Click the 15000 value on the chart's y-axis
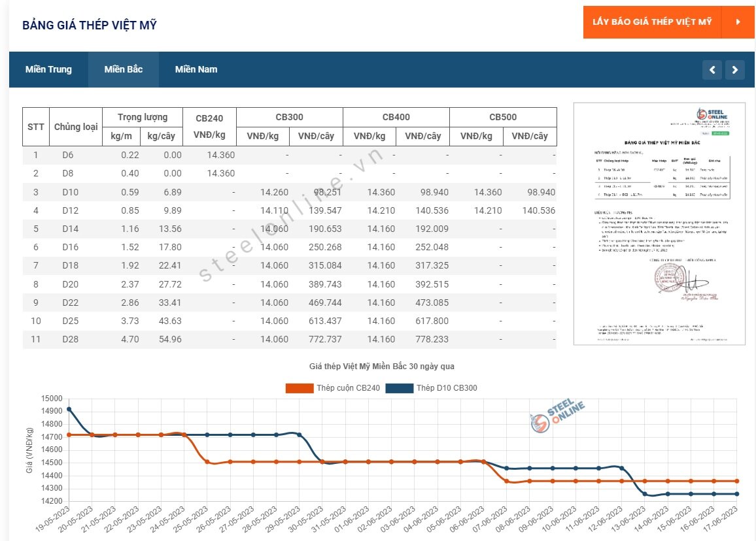Viewport: 756px width, 541px height. 52,399
